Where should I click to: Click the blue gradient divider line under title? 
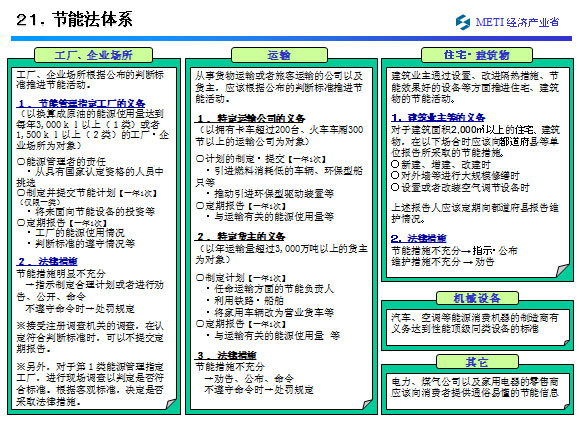(291, 38)
